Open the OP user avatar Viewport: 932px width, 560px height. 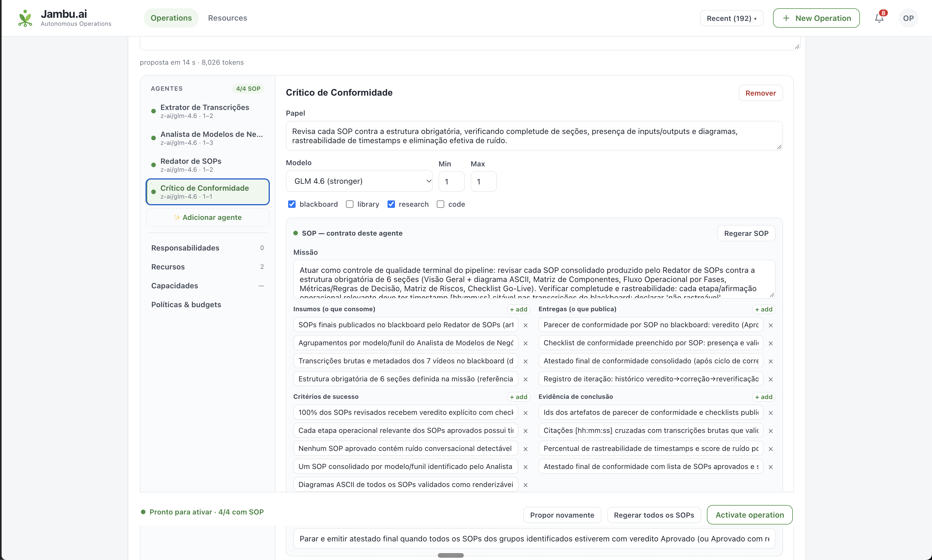(x=908, y=18)
